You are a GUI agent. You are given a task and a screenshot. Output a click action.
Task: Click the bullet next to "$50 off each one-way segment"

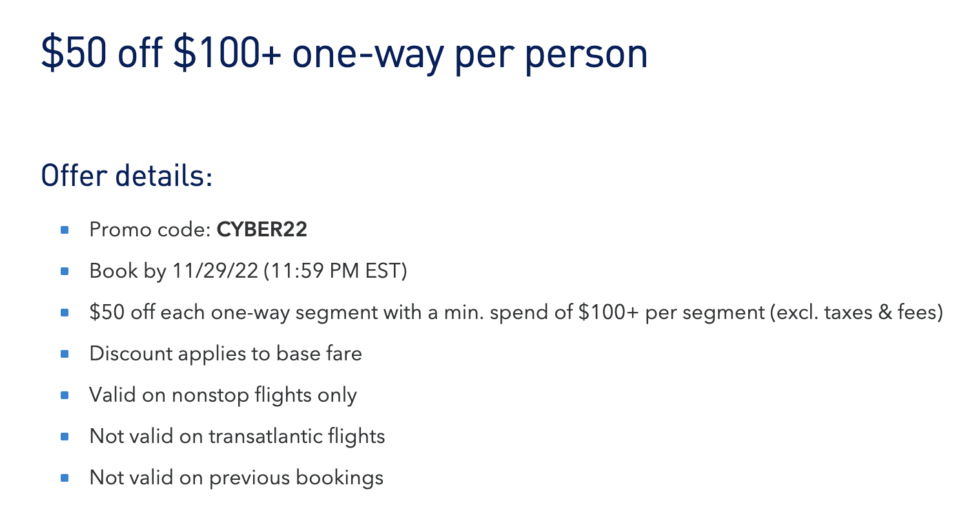coord(65,313)
